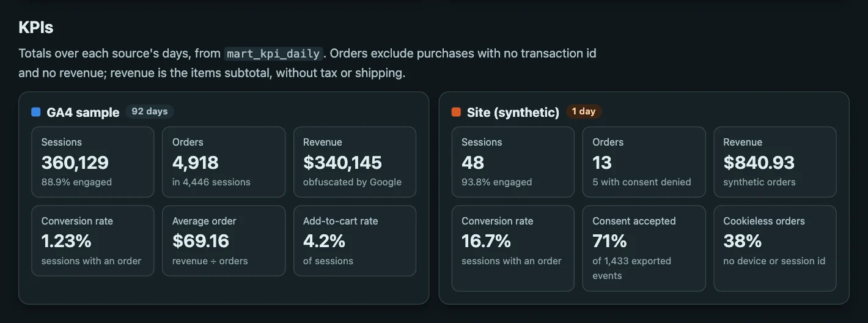The height and width of the screenshot is (323, 868).
Task: Click the orange Site (synthetic) color square
Action: pyautogui.click(x=456, y=112)
